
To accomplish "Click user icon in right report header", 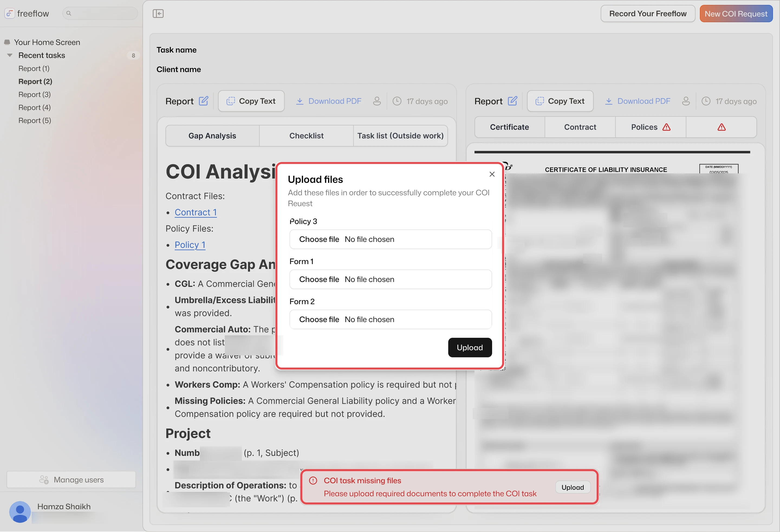I will [686, 101].
